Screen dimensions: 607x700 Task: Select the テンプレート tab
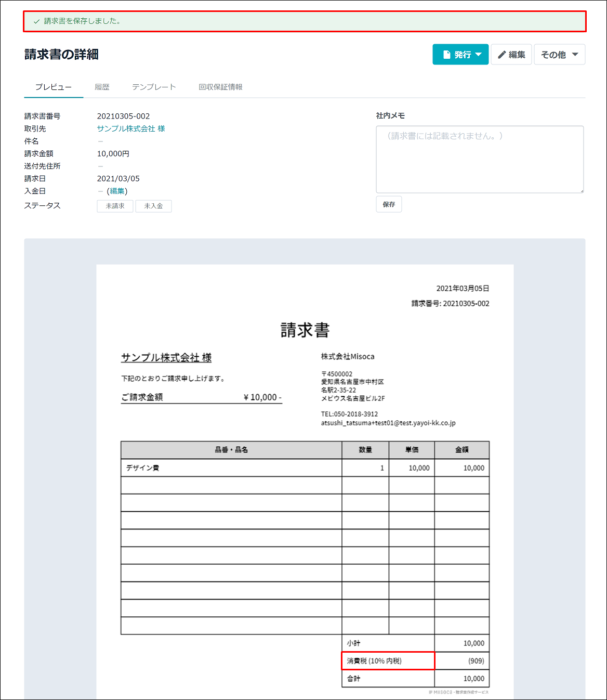click(154, 87)
